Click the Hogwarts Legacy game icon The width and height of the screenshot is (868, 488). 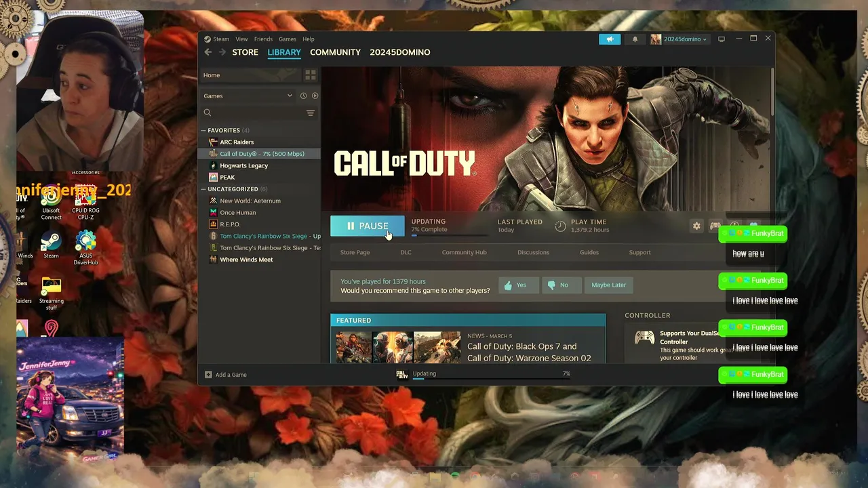tap(213, 165)
